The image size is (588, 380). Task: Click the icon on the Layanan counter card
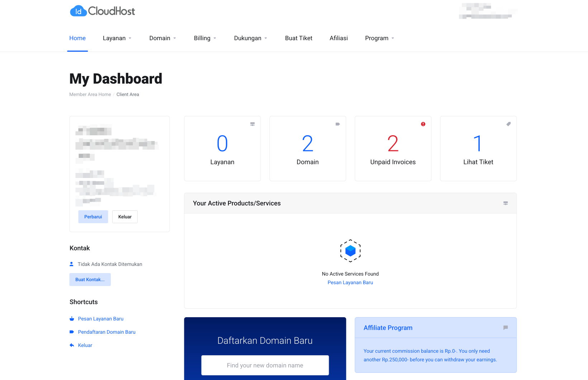click(x=252, y=124)
